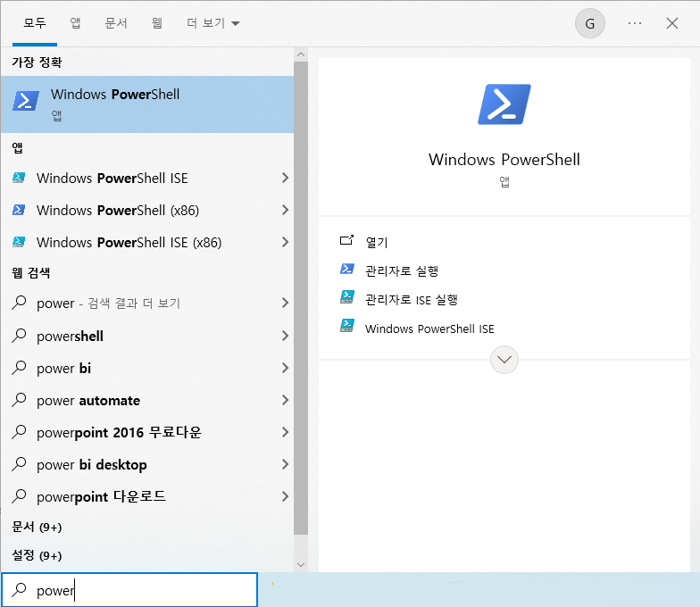This screenshot has height=607, width=700.
Task: Click the results list scrollbar thumb
Action: (x=301, y=298)
